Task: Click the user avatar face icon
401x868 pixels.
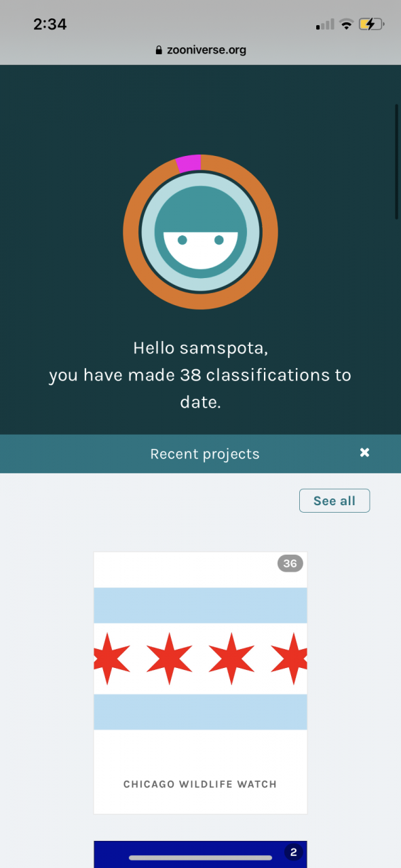Action: click(200, 233)
